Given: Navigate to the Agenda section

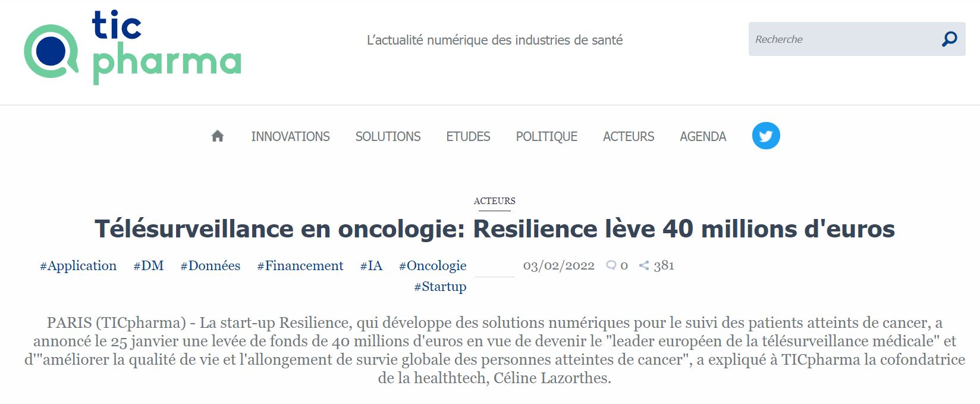Looking at the screenshot, I should [x=703, y=136].
